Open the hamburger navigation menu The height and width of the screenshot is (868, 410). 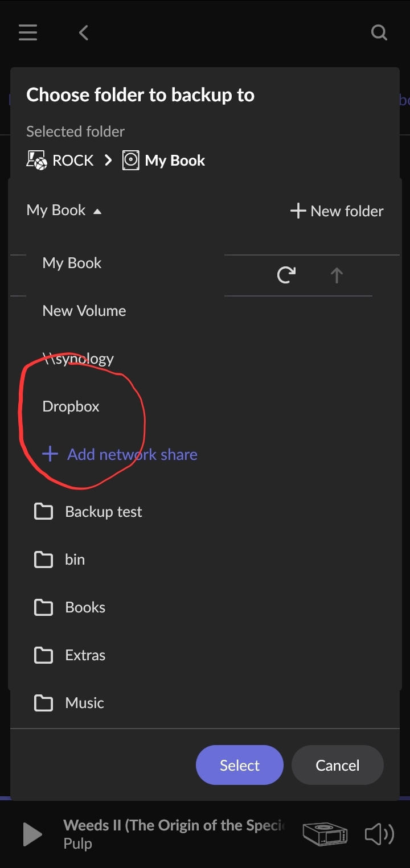click(28, 32)
